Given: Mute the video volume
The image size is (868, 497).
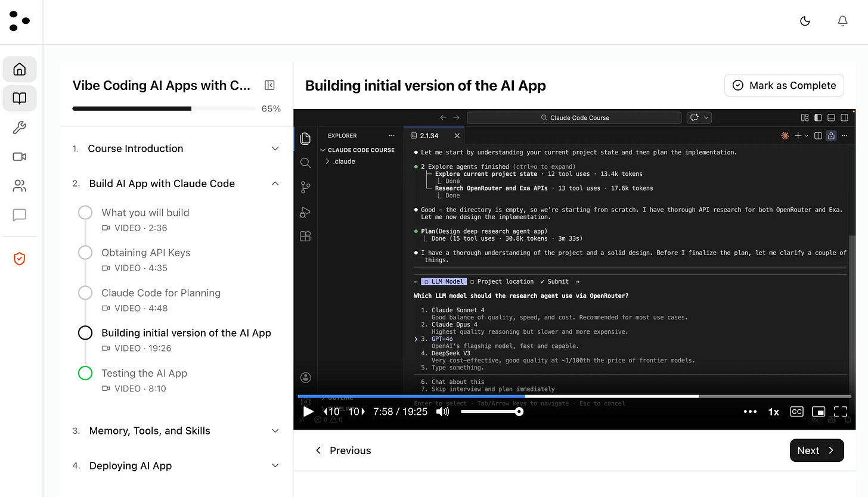Looking at the screenshot, I should click(x=443, y=411).
